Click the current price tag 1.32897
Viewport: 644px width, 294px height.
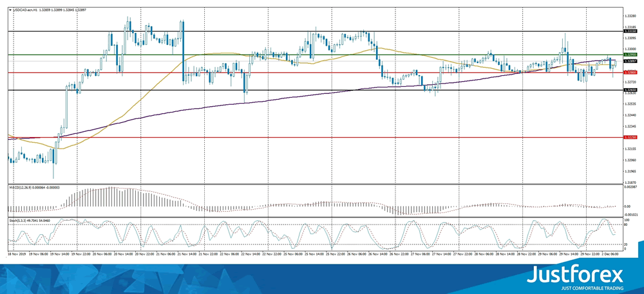630,61
